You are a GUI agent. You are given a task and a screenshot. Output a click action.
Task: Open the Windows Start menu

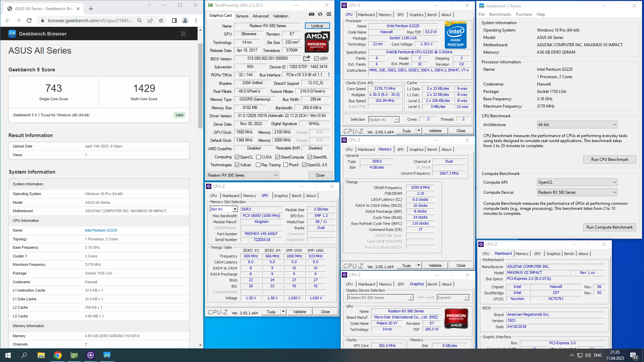click(x=8, y=355)
